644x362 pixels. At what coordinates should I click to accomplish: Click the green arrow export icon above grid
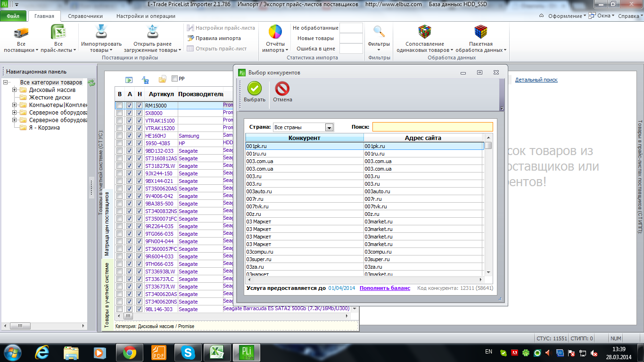129,79
